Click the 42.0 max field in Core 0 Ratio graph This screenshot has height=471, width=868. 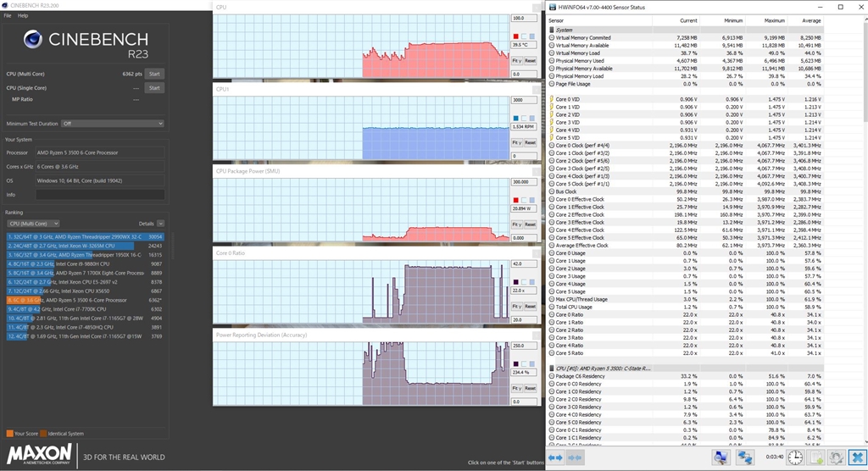click(x=524, y=264)
